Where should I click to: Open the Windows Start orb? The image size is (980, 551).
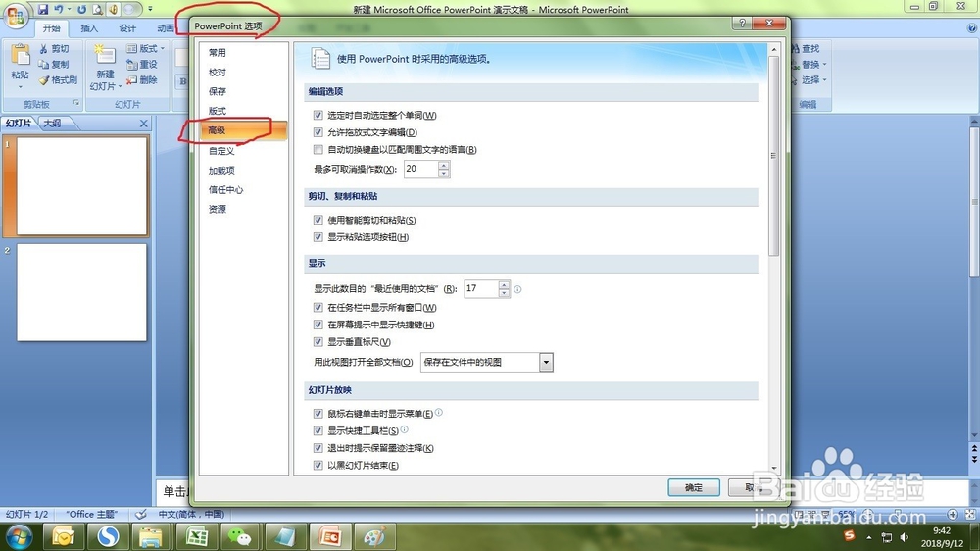pyautogui.click(x=18, y=536)
